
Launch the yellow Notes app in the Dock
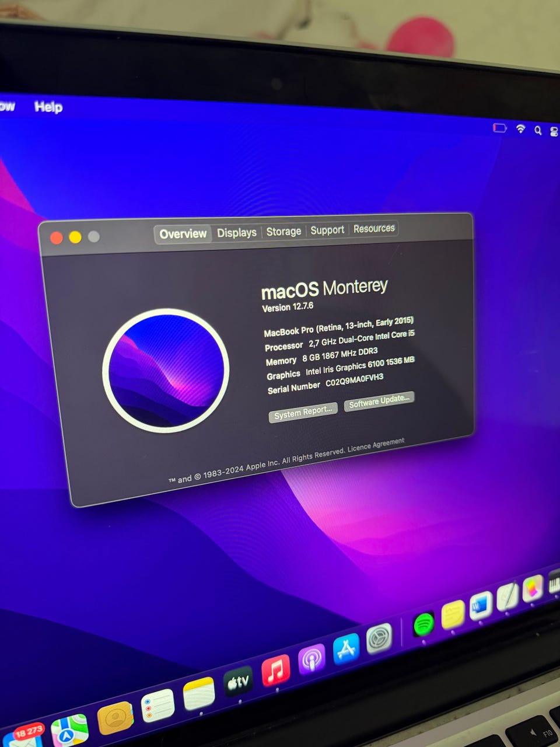coord(199,694)
